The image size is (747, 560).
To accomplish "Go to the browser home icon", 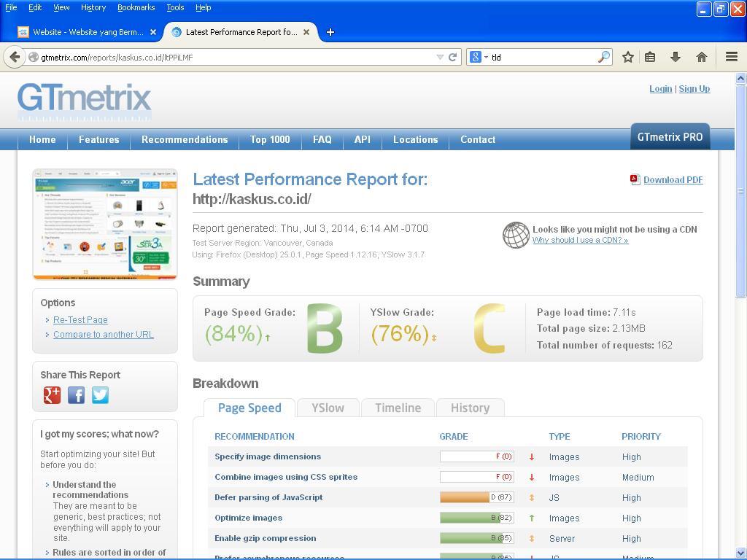I will (701, 57).
